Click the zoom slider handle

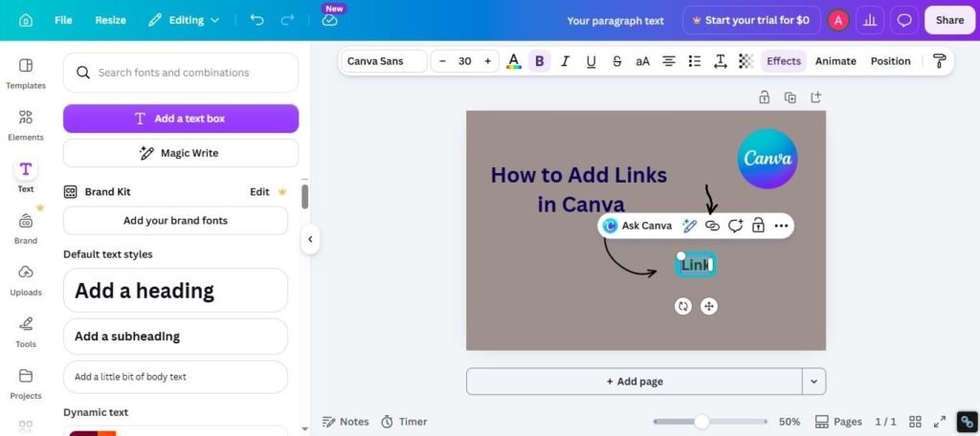coord(702,422)
